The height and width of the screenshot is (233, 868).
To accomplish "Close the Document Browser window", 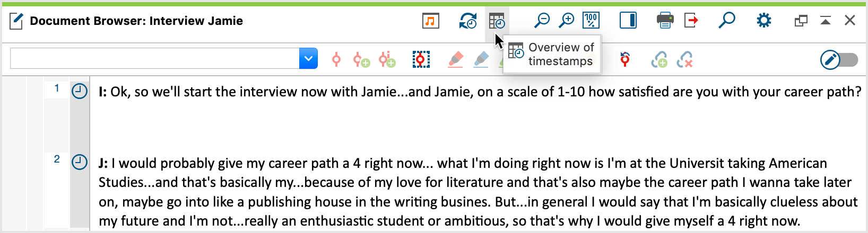I will tap(850, 21).
